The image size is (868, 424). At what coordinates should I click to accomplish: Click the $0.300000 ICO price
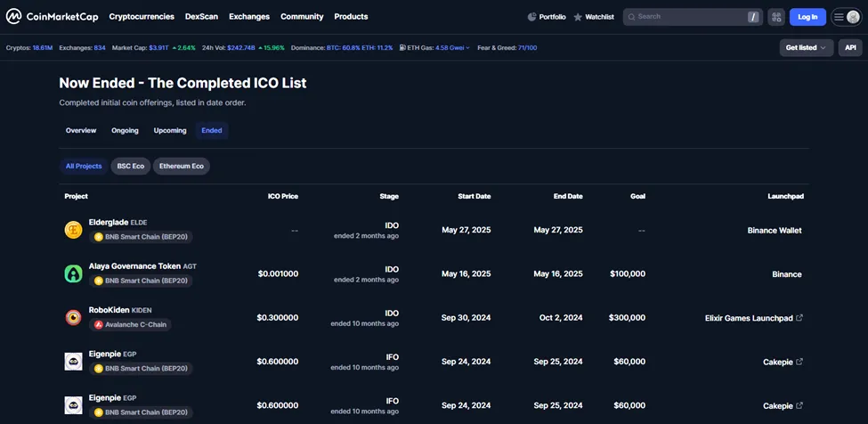[x=278, y=318]
